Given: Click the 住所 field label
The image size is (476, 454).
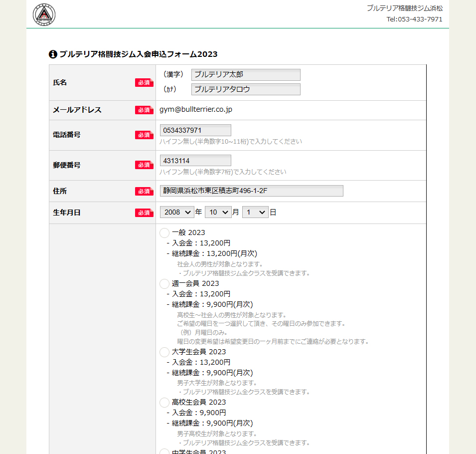Looking at the screenshot, I should [x=60, y=191].
